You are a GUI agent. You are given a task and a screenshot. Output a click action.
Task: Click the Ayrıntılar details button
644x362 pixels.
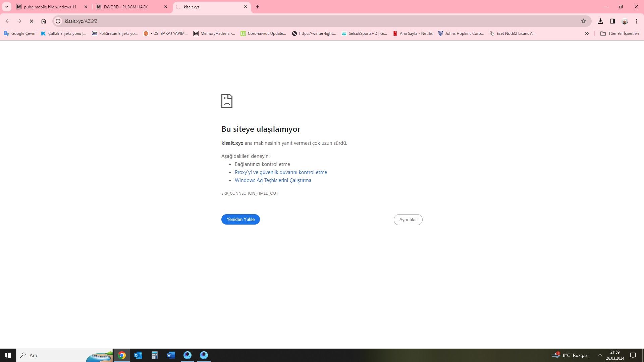[408, 220]
